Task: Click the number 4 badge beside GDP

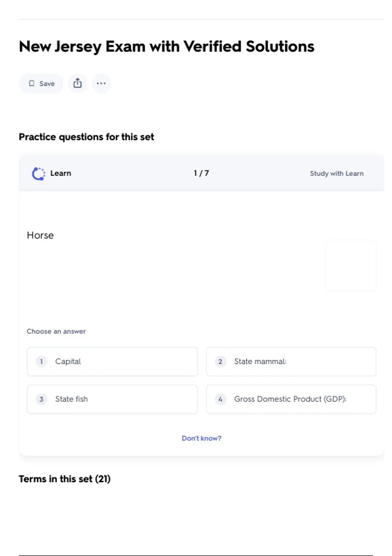Action: [x=220, y=399]
